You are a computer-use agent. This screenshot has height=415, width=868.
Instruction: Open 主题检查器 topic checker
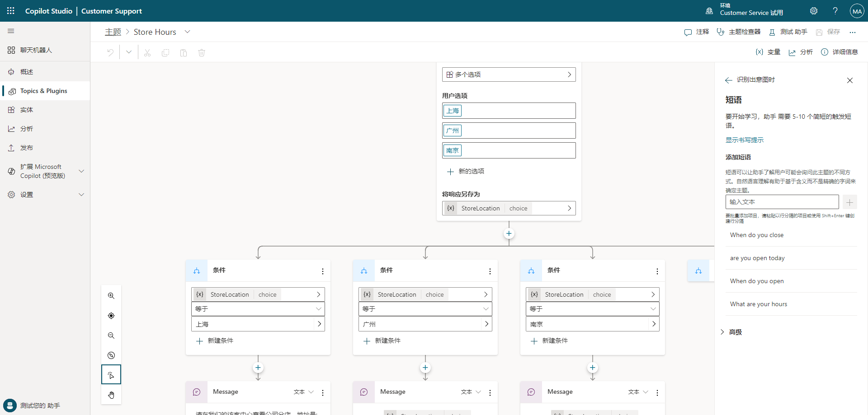click(x=739, y=32)
